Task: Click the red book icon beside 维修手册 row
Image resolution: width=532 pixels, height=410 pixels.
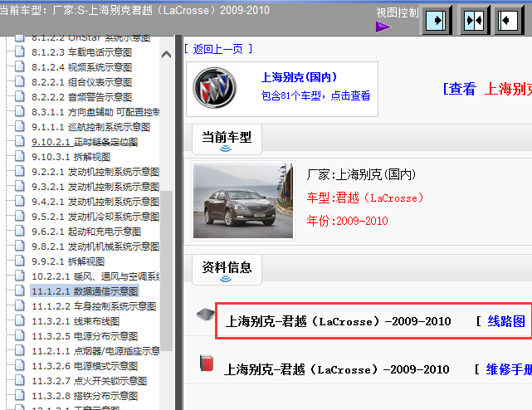Action: (x=207, y=363)
